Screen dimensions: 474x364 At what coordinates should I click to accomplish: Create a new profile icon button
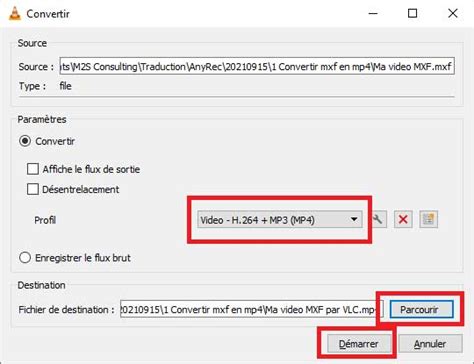429,219
